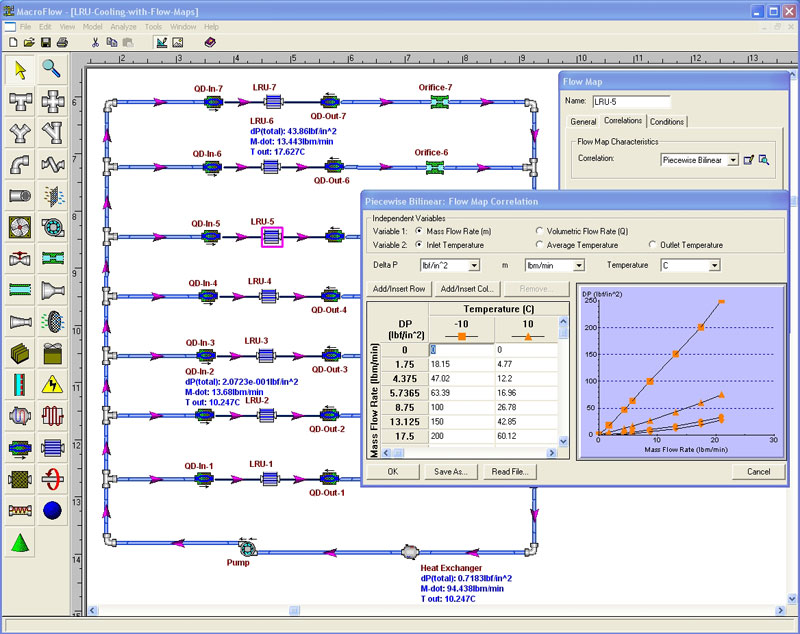The width and height of the screenshot is (800, 634).
Task: Select the arrow pointer tool
Action: (x=20, y=70)
